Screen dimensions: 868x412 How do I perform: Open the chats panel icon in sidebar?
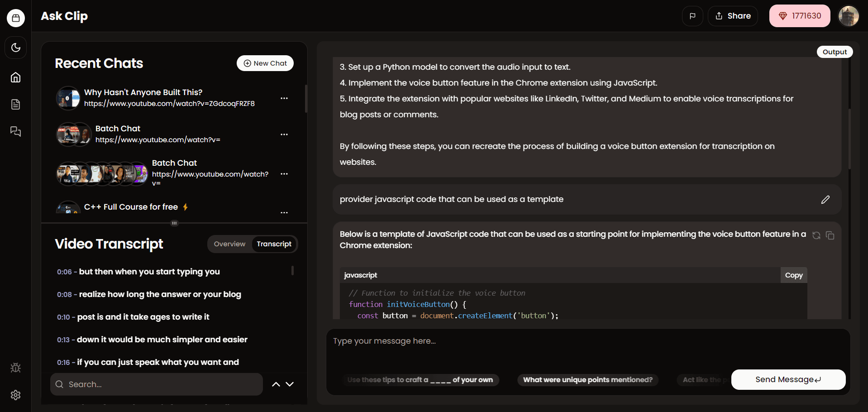coord(15,131)
